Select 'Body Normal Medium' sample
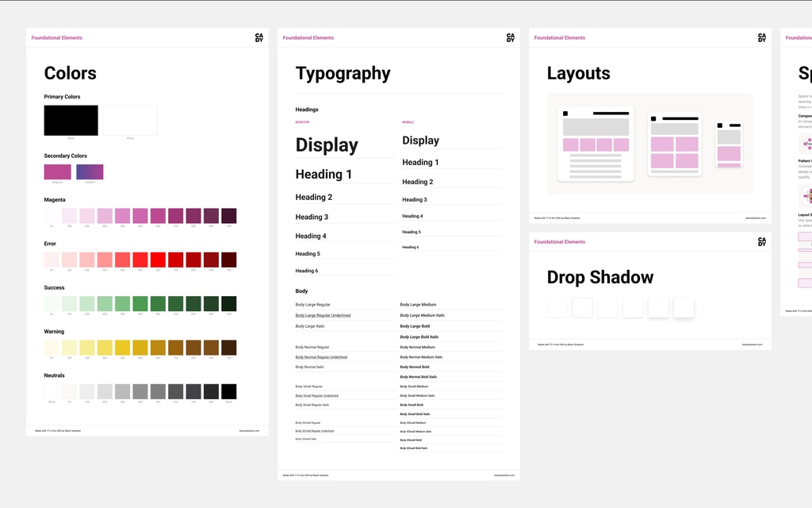 (x=417, y=348)
